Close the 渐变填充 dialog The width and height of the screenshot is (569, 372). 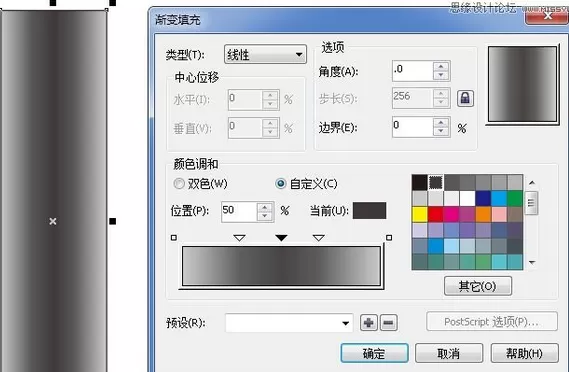[x=547, y=15]
